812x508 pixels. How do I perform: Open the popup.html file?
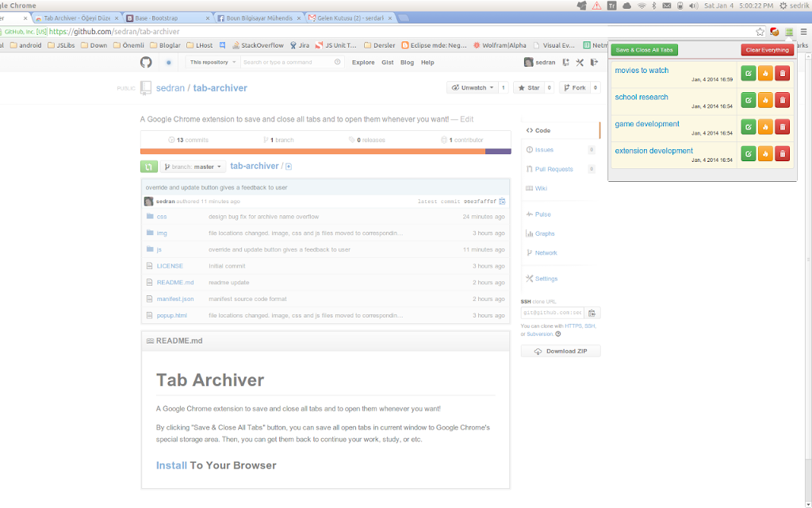click(171, 316)
